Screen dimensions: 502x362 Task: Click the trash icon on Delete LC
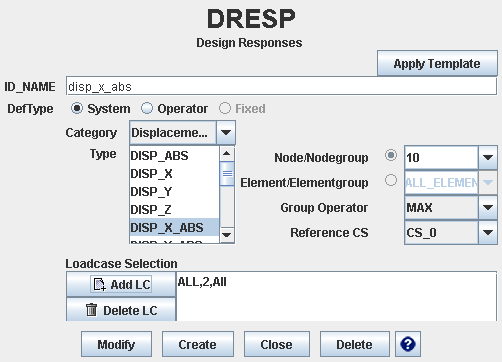pos(91,310)
